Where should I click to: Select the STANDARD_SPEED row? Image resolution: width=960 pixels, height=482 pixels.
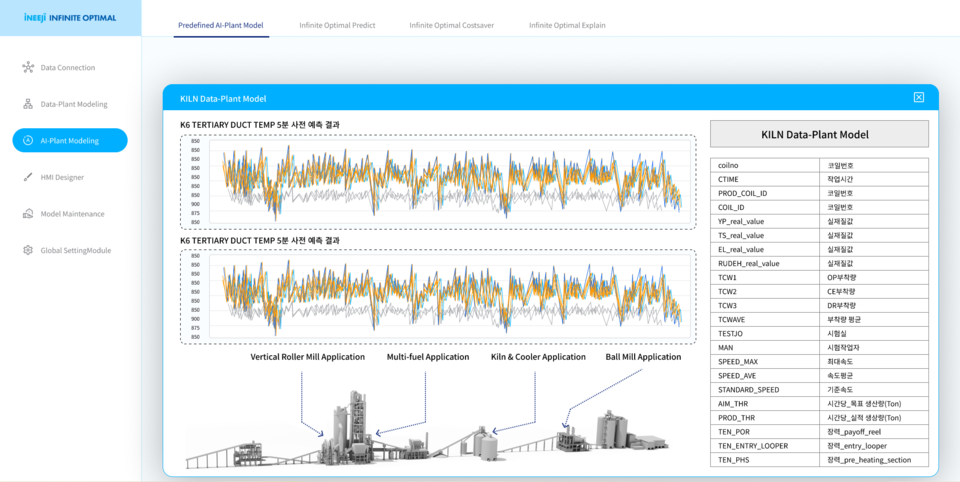[819, 390]
